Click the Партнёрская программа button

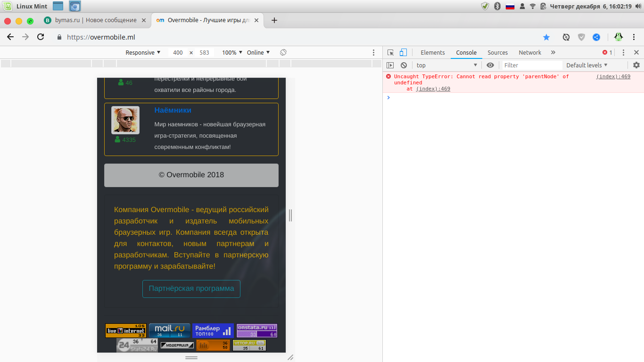tap(191, 288)
